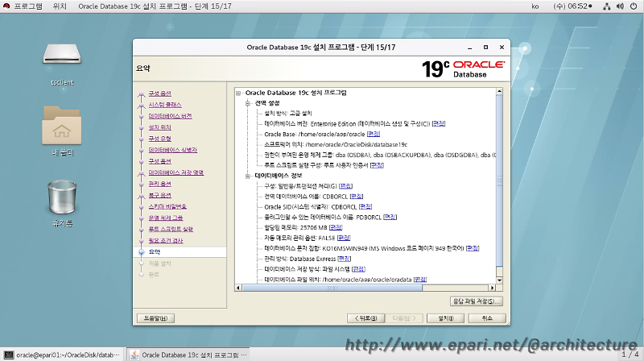Open the network status icon in top panel

point(607,6)
